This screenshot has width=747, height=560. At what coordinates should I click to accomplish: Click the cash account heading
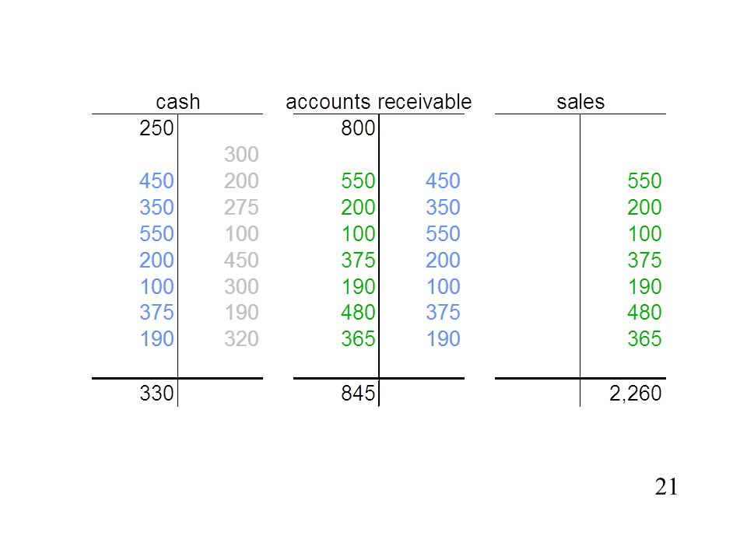click(x=177, y=102)
